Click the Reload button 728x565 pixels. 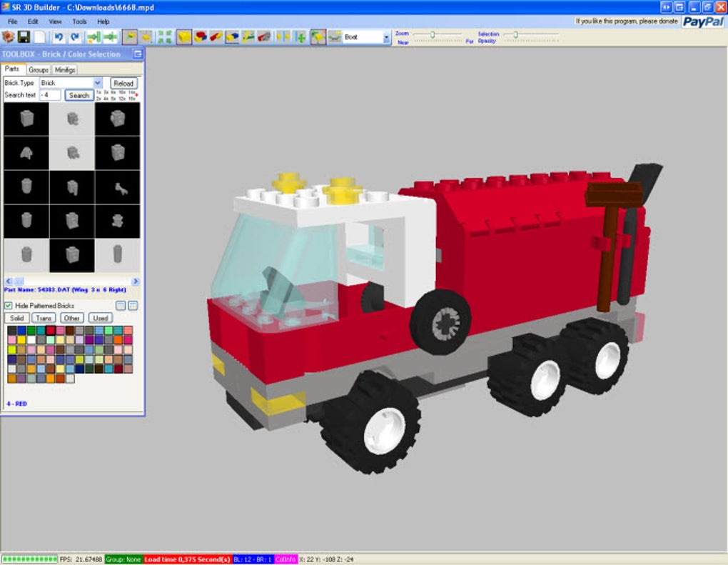click(x=123, y=83)
